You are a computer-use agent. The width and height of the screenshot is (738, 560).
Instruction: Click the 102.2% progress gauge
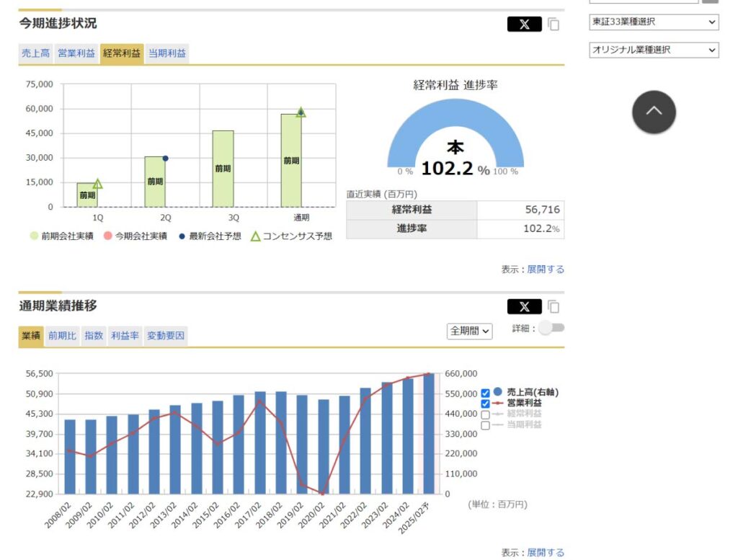coord(455,136)
